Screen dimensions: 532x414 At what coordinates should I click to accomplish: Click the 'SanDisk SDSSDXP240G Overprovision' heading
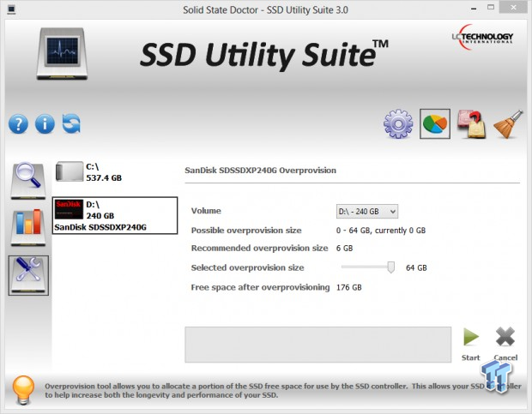(260, 171)
